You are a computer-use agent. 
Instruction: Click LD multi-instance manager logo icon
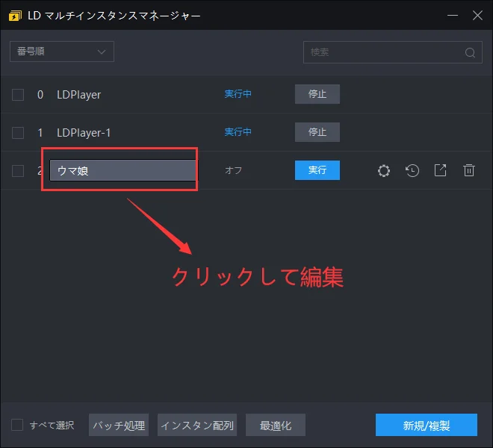(x=15, y=16)
